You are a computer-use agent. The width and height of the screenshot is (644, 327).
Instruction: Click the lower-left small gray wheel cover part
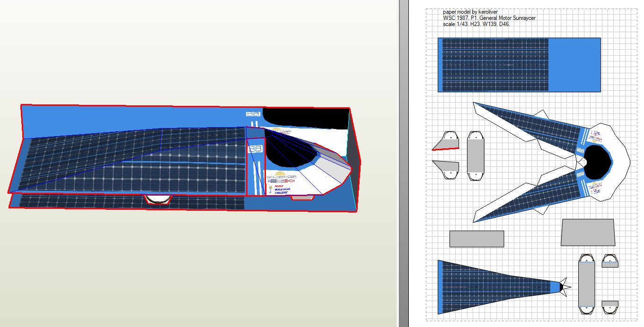446,169
